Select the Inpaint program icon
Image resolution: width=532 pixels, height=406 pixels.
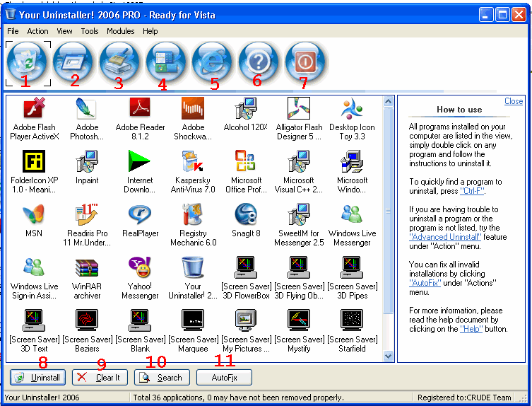(x=87, y=161)
